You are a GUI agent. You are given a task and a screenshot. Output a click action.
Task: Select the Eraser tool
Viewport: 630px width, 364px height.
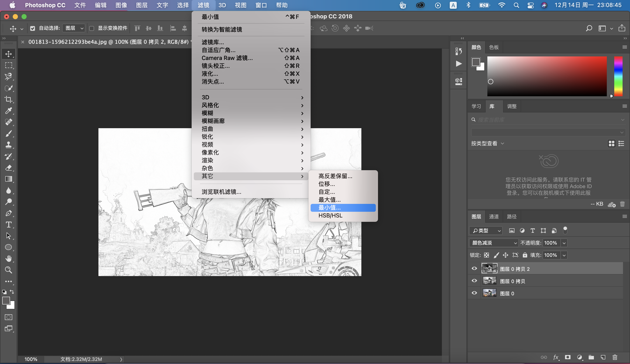coord(9,168)
